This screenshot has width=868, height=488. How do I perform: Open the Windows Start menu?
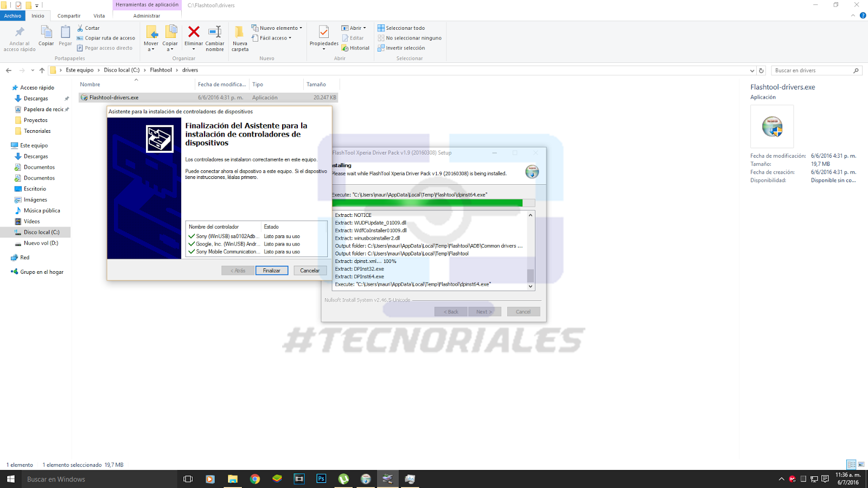click(10, 479)
